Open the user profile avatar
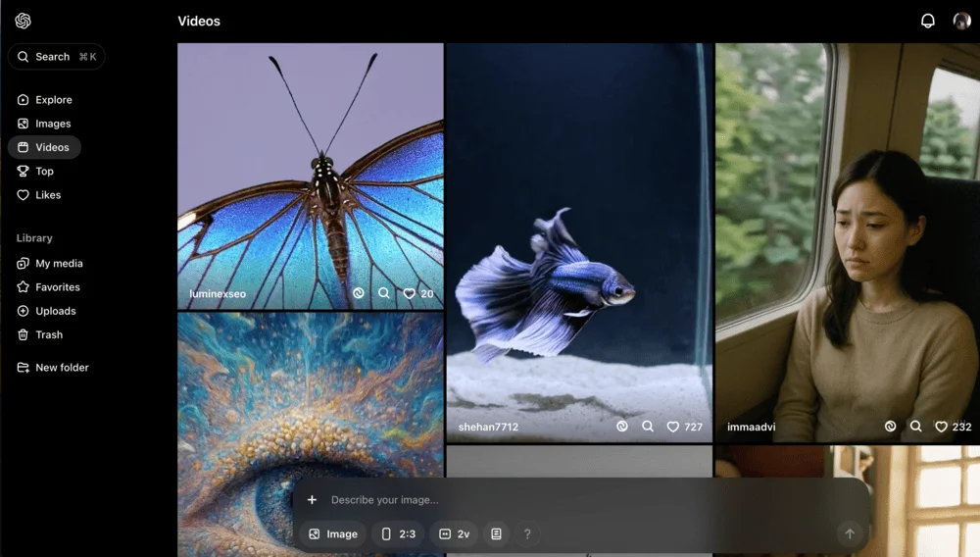 (961, 21)
